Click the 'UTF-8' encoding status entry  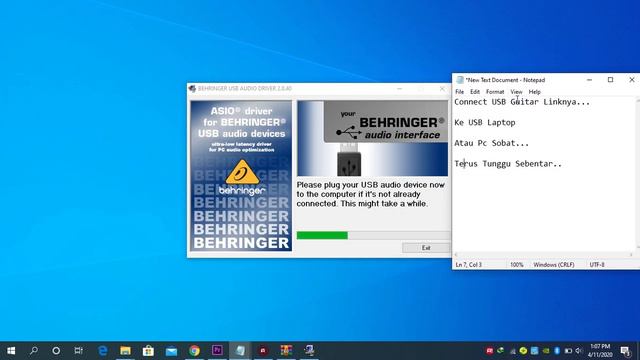[597, 264]
